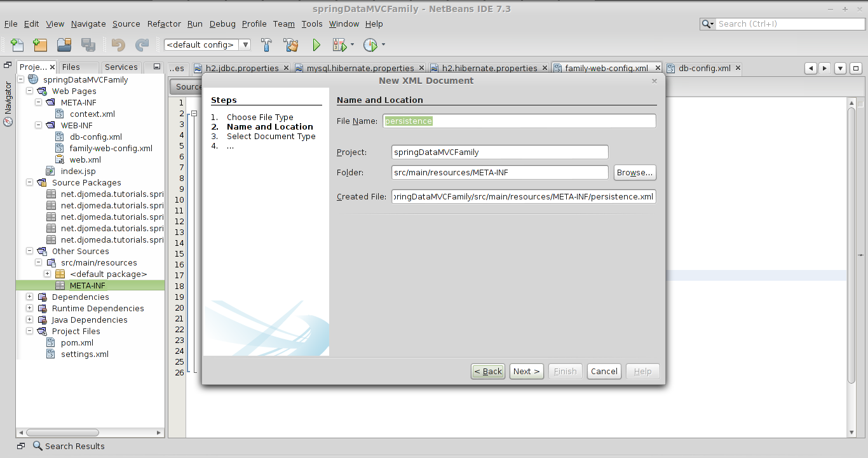868x458 pixels.
Task: Click the Back button in wizard
Action: click(488, 372)
